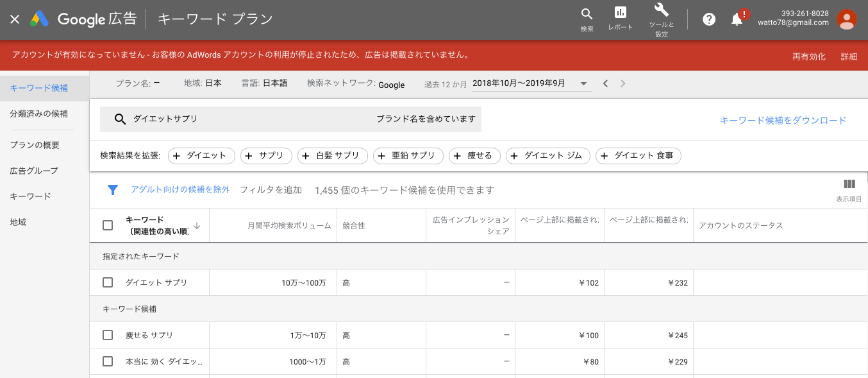868x378 pixels.
Task: Toggle the select-all checkbox in table header
Action: [108, 225]
